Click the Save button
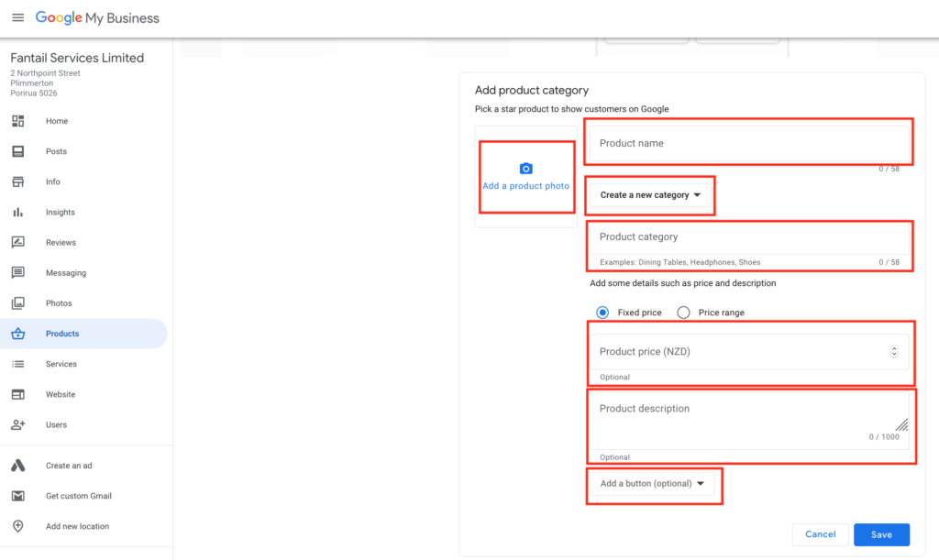 pyautogui.click(x=881, y=534)
